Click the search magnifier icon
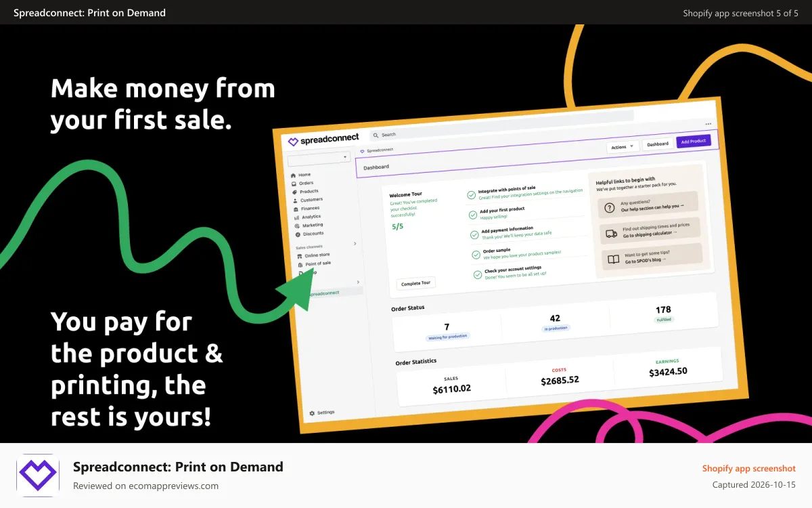 tap(376, 135)
